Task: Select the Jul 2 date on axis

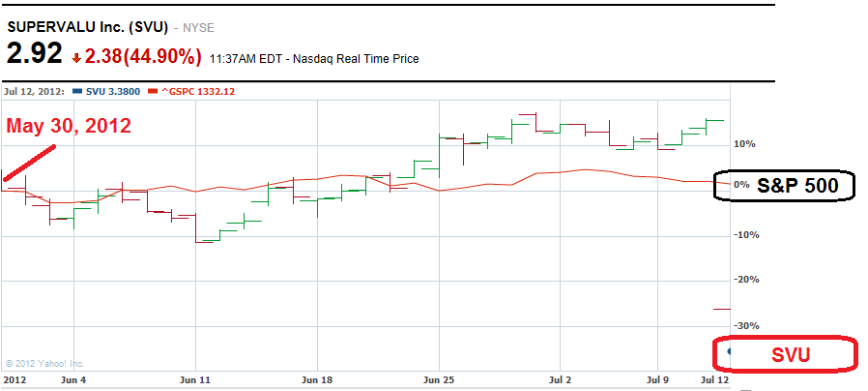Action: click(561, 381)
